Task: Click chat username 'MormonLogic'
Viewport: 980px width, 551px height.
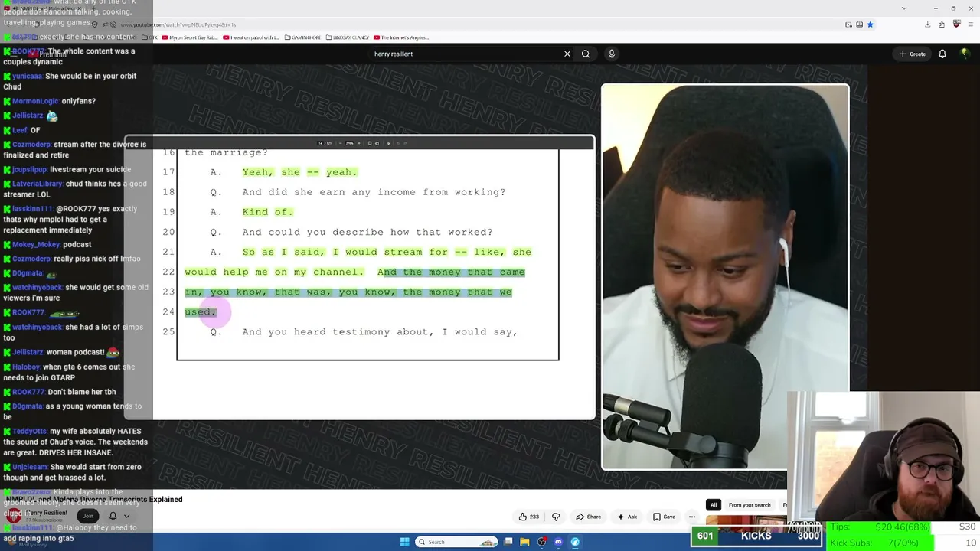Action: point(35,101)
